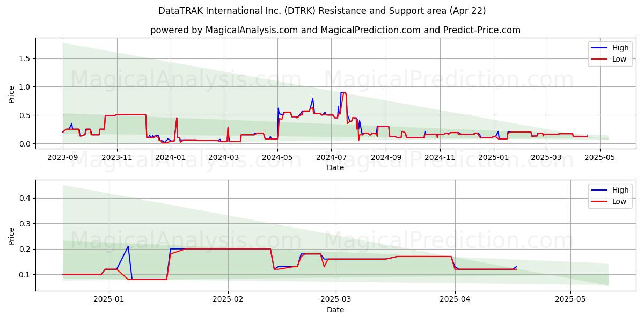Image resolution: width=644 pixels, height=322 pixels.
Task: Click the '2023-11' date label on upper axis
Action: [117, 158]
